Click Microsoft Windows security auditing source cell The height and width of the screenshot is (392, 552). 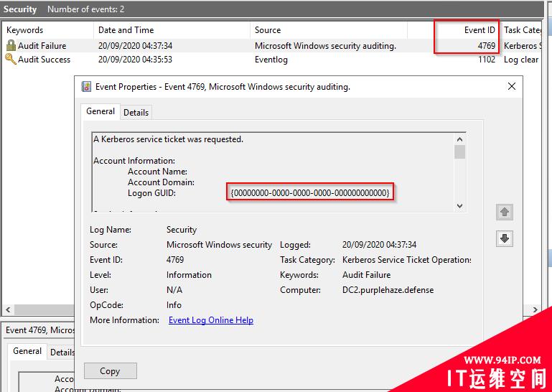pyautogui.click(x=325, y=45)
